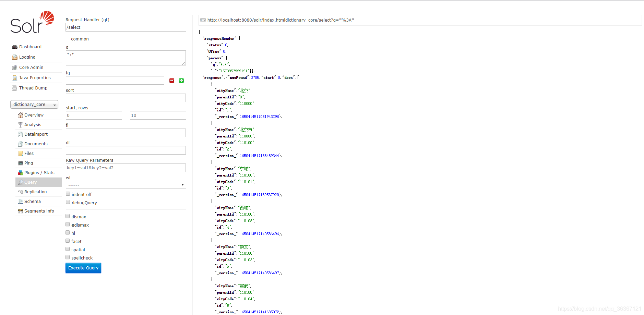Click the Segments info icon
The width and height of the screenshot is (644, 315).
(21, 211)
